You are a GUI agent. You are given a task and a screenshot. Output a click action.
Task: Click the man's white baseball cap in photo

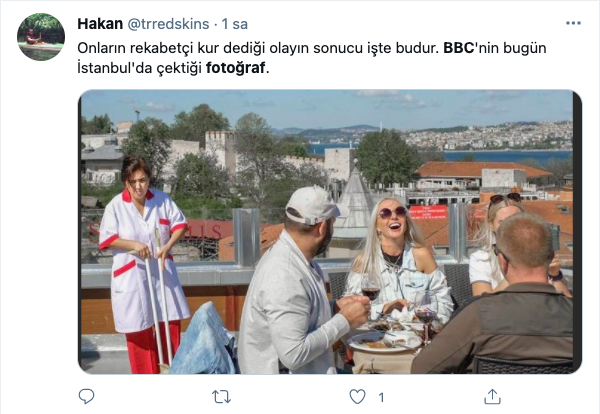(x=314, y=205)
